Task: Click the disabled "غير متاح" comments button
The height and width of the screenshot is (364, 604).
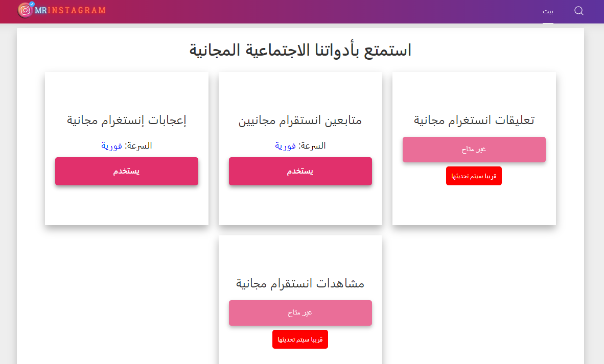Action: pyautogui.click(x=474, y=149)
